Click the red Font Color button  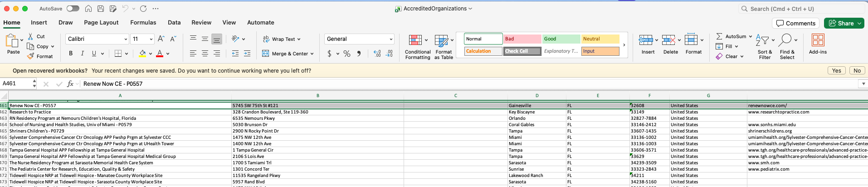pyautogui.click(x=160, y=54)
